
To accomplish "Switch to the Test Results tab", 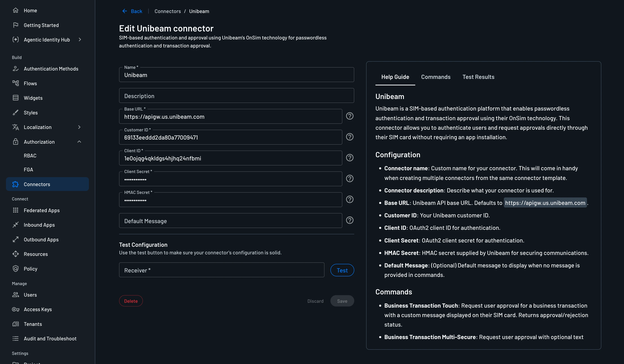I will pyautogui.click(x=478, y=77).
